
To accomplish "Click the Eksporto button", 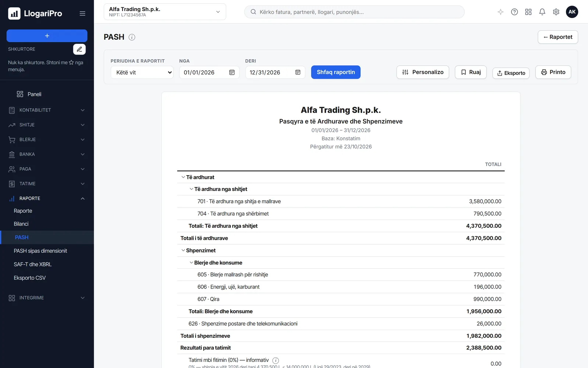I will [x=511, y=73].
